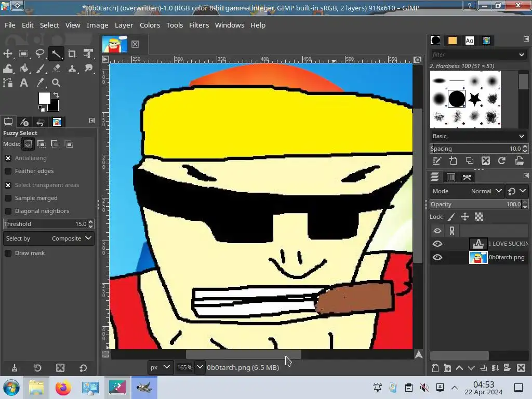Select the Clone stamp tool
Screen dimensions: 532x399
tap(72, 69)
